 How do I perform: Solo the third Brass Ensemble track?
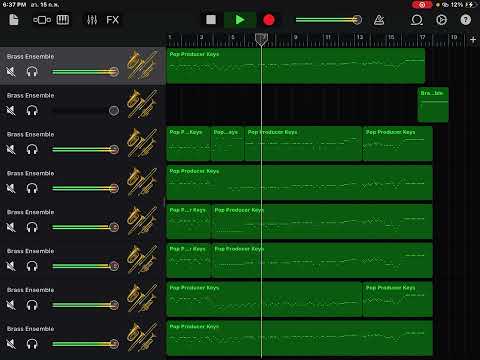32,149
